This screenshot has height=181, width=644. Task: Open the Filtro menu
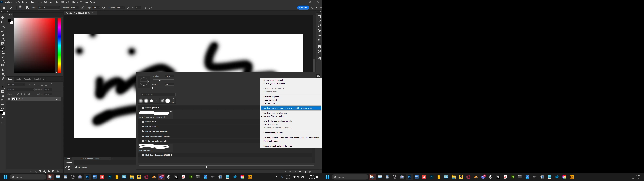click(57, 2)
